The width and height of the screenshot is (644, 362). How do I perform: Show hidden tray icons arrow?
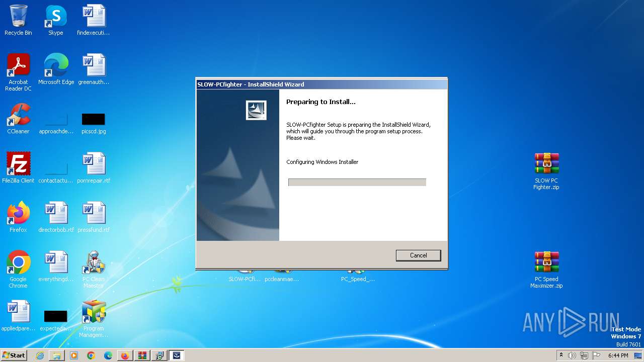pyautogui.click(x=561, y=355)
